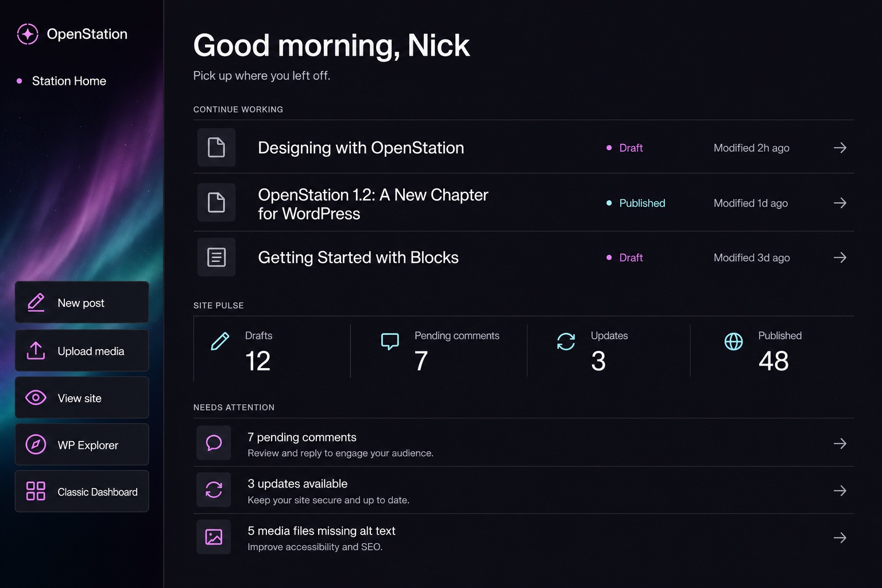This screenshot has height=588, width=882.
Task: Click the refresh icon for 3 updates available
Action: [214, 490]
